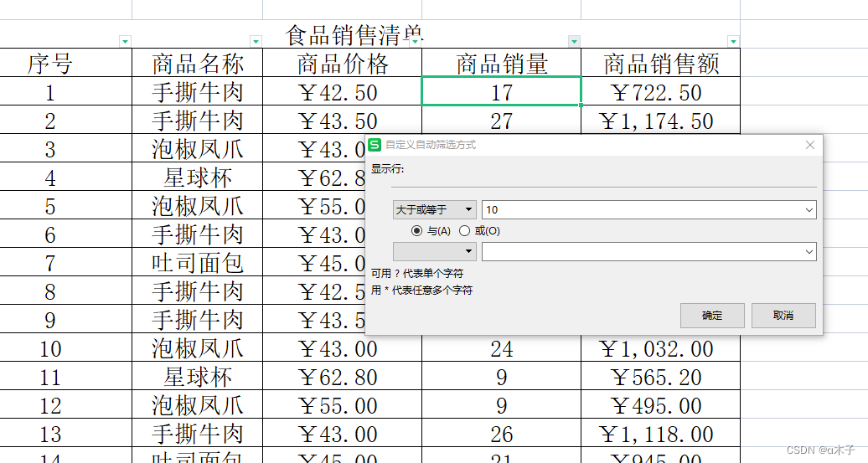Screen dimensions: 868x463
Task: Select the header cell 序号
Action: pyautogui.click(x=66, y=63)
